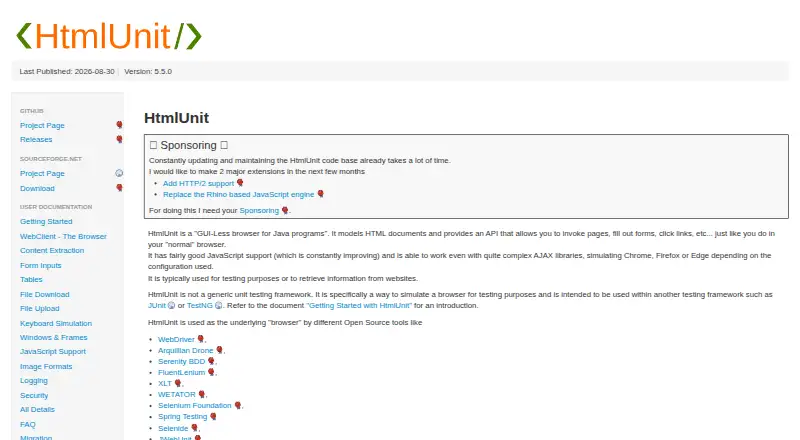800x440 pixels.
Task: Click the Sponsoring heading
Action: 189,145
